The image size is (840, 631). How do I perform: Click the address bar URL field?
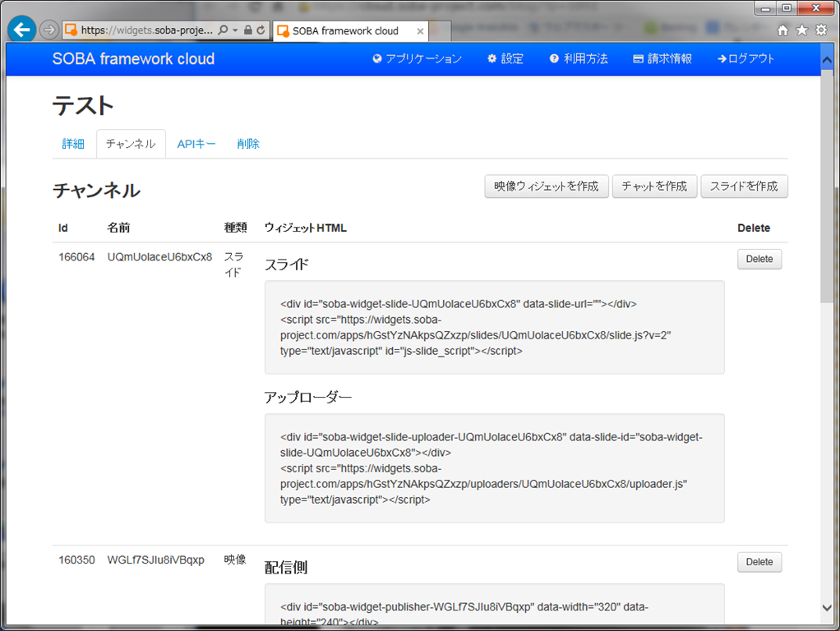pyautogui.click(x=147, y=30)
